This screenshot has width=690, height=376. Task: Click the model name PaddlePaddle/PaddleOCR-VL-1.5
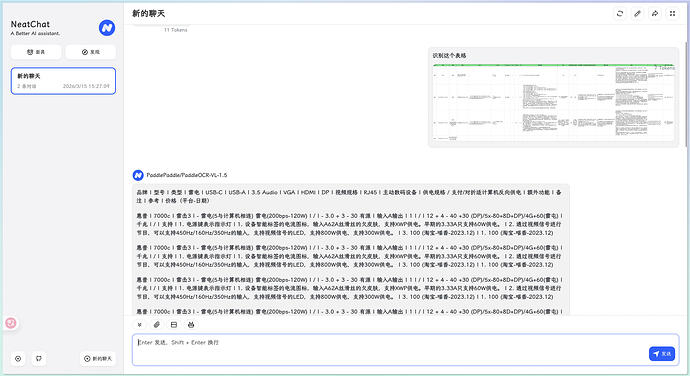pos(187,175)
